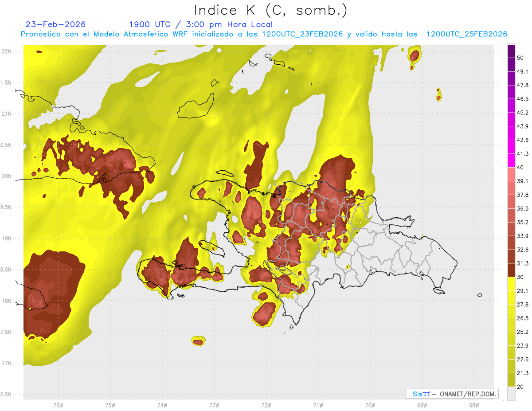Screen dimensions: 532x411
Task: Click the "43.9" colorbar label
Action: click(523, 126)
